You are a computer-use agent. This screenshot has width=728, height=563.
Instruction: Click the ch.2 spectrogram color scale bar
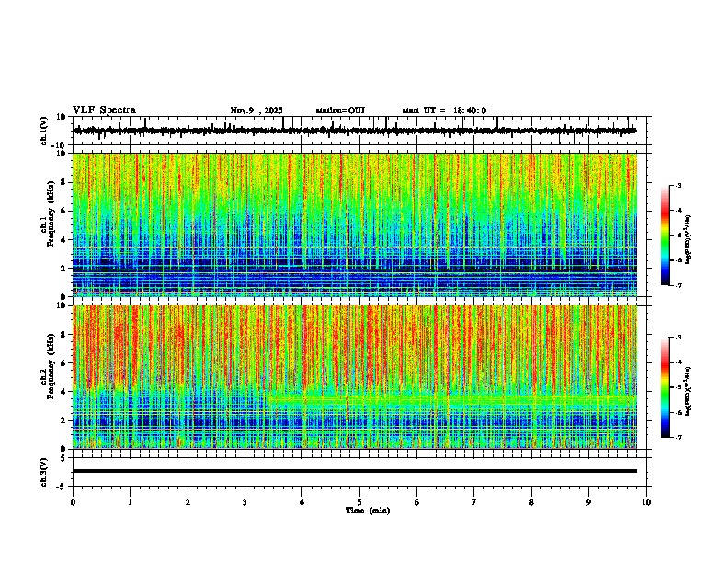coord(665,387)
